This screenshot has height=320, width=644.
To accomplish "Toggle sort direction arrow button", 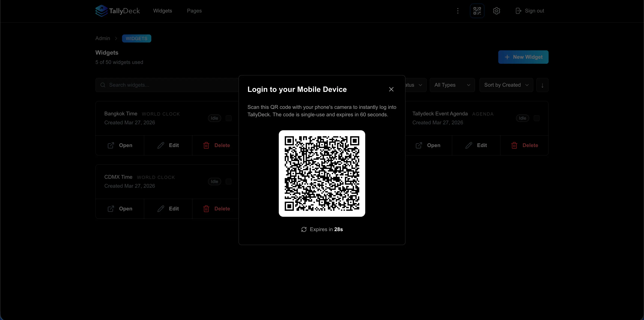I will [x=542, y=85].
